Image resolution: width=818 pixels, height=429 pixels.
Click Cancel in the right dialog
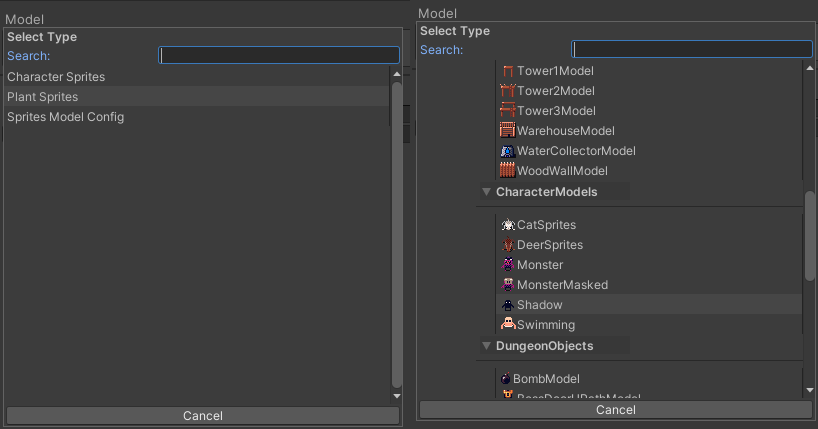(x=616, y=410)
